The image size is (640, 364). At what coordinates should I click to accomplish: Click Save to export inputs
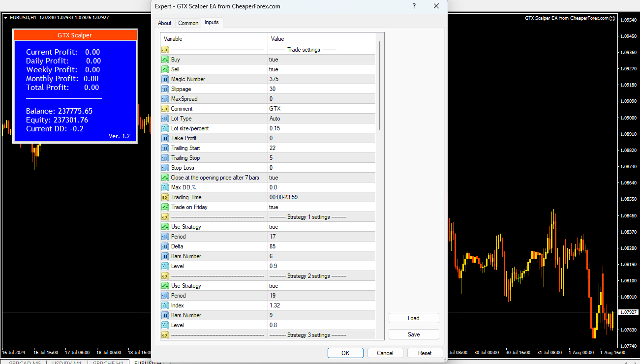click(x=414, y=334)
